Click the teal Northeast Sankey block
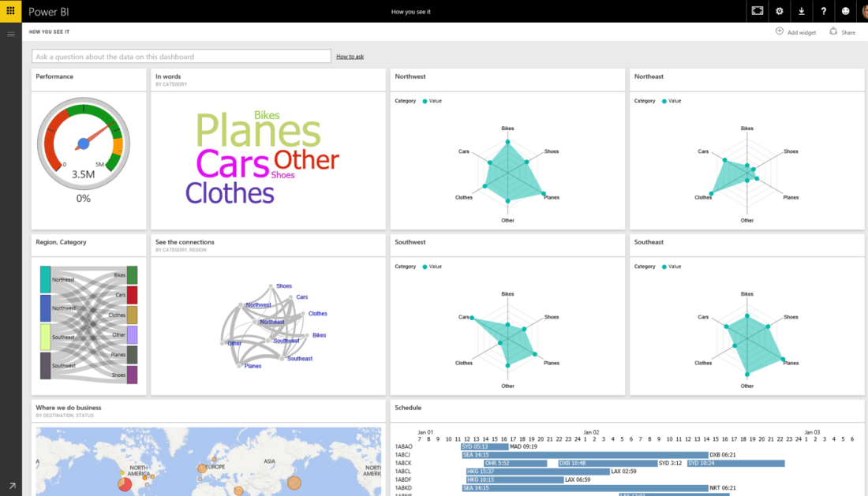The image size is (868, 496). pos(45,280)
